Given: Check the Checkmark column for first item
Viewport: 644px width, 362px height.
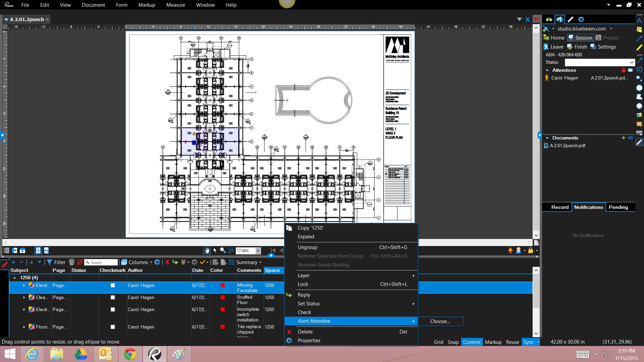Looking at the screenshot, I should coord(112,285).
